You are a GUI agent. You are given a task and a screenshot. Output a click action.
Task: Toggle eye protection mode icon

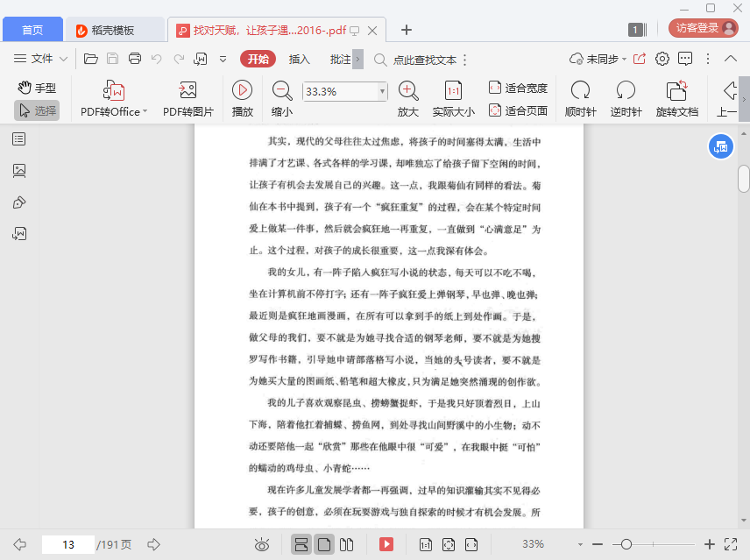262,544
